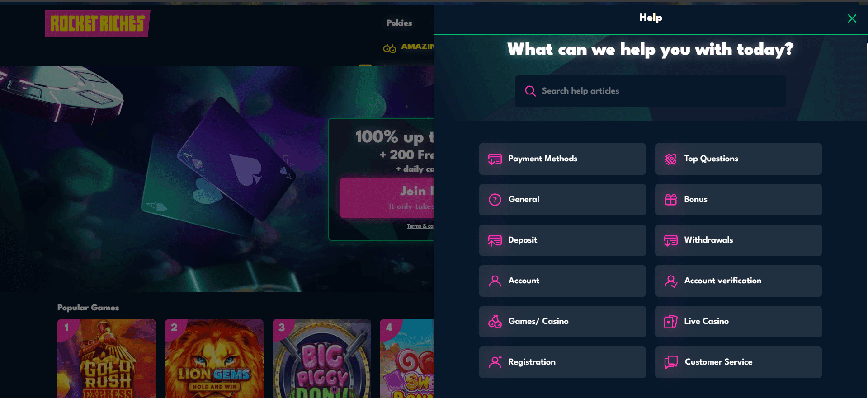Viewport: 868px width, 398px height.
Task: Open the Registration help category
Action: [562, 362]
